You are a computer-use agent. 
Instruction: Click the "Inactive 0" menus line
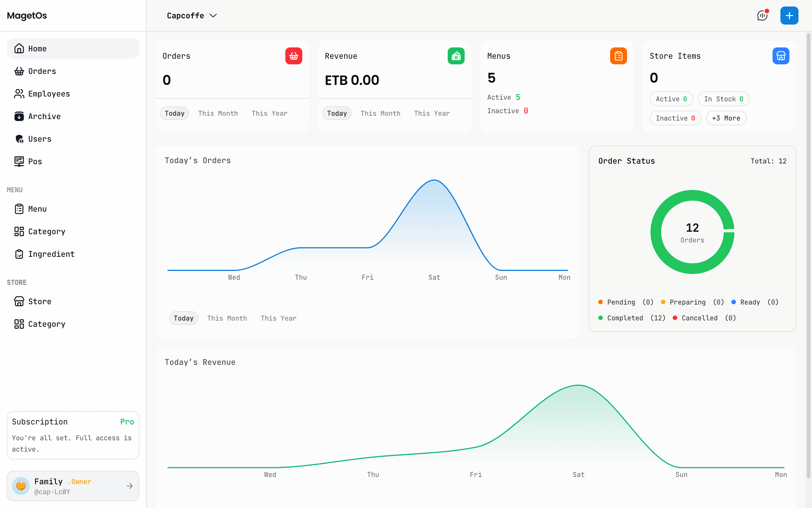(508, 111)
